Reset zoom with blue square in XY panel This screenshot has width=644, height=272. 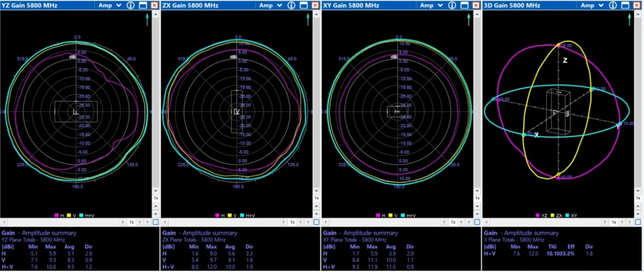pyautogui.click(x=477, y=222)
